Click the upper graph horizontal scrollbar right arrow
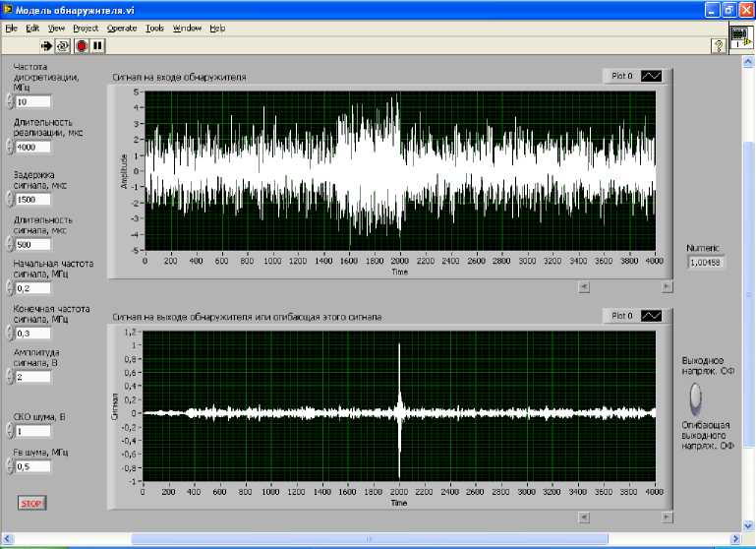 pyautogui.click(x=667, y=286)
